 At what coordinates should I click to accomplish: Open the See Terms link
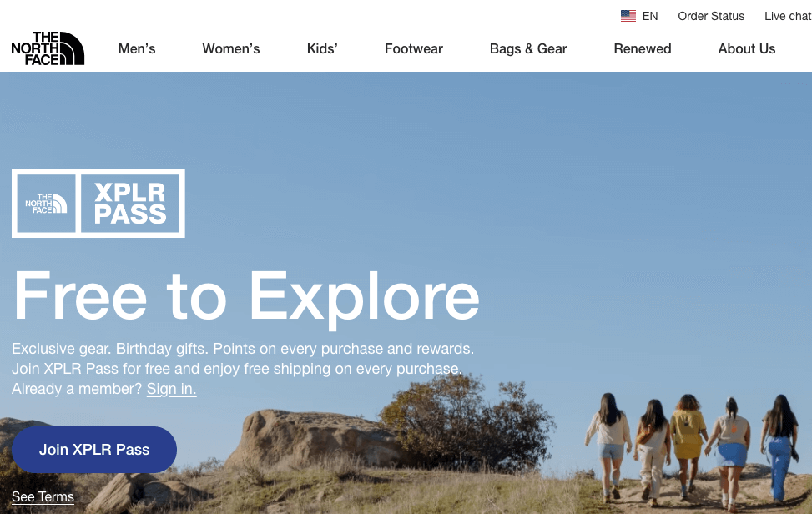pos(43,497)
